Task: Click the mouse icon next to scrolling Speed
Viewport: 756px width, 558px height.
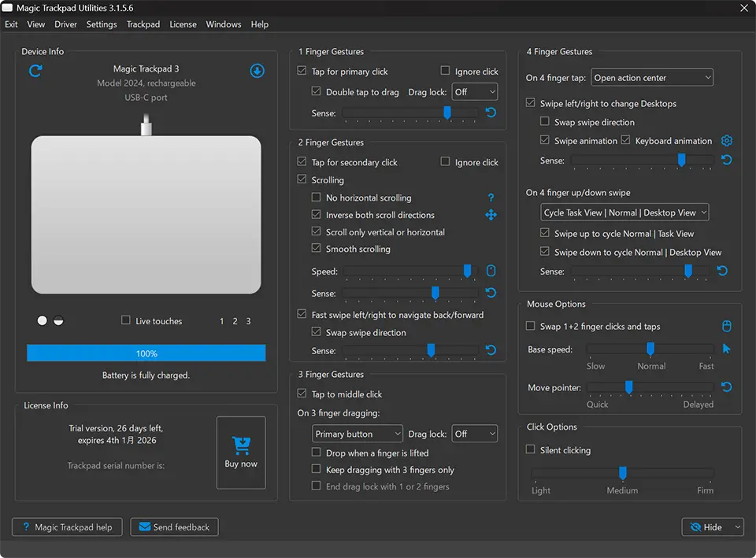Action: [491, 272]
